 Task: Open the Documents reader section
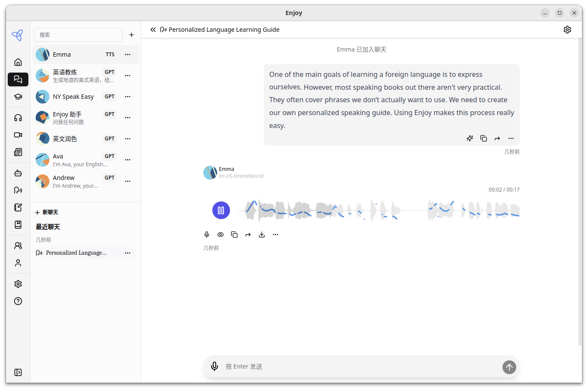click(x=18, y=152)
